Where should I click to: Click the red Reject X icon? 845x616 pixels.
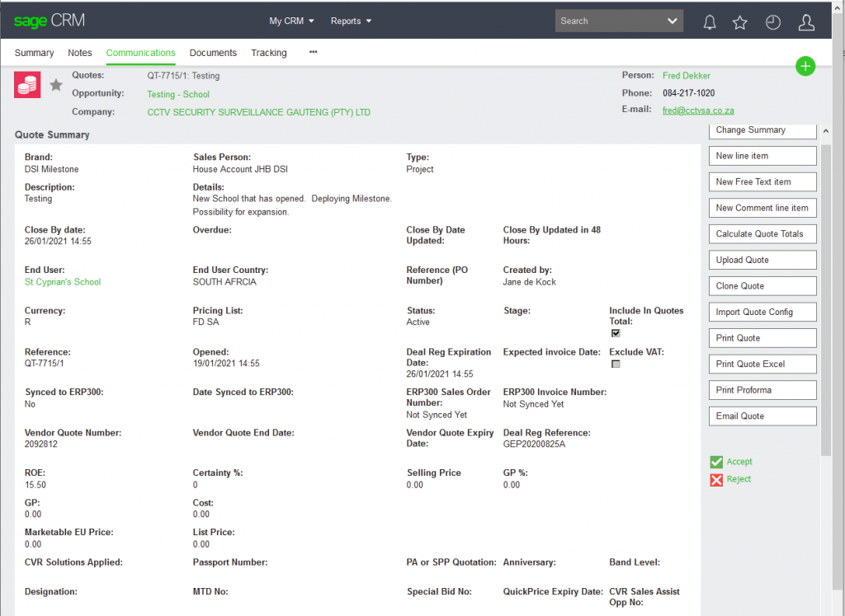(x=716, y=479)
